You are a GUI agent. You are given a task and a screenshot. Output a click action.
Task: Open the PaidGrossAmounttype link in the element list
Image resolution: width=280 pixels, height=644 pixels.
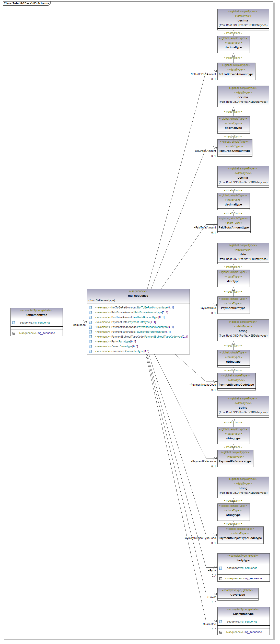point(148,313)
